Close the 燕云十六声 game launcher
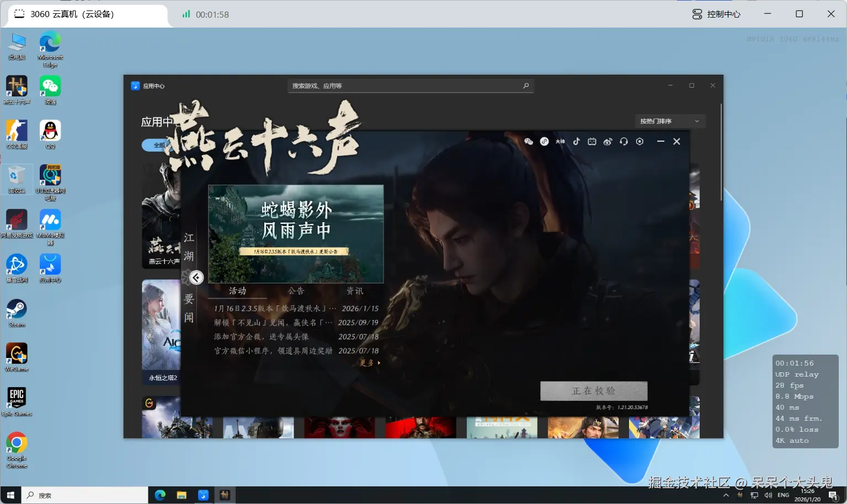Viewport: 847px width, 504px height. [x=676, y=142]
